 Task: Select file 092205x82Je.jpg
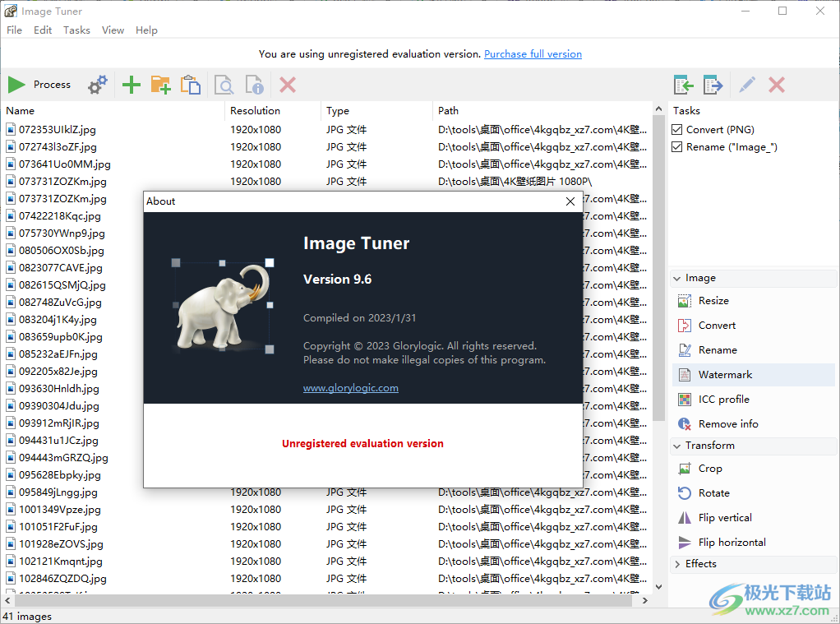point(58,371)
